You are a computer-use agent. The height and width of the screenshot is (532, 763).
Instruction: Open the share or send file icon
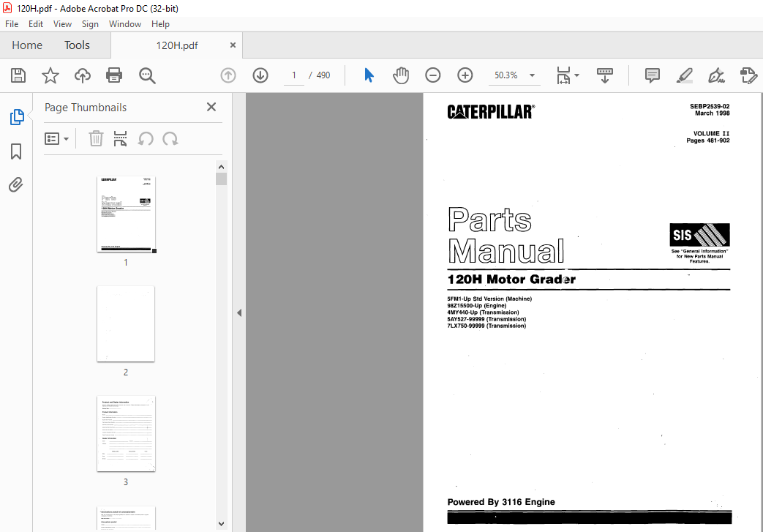(748, 75)
